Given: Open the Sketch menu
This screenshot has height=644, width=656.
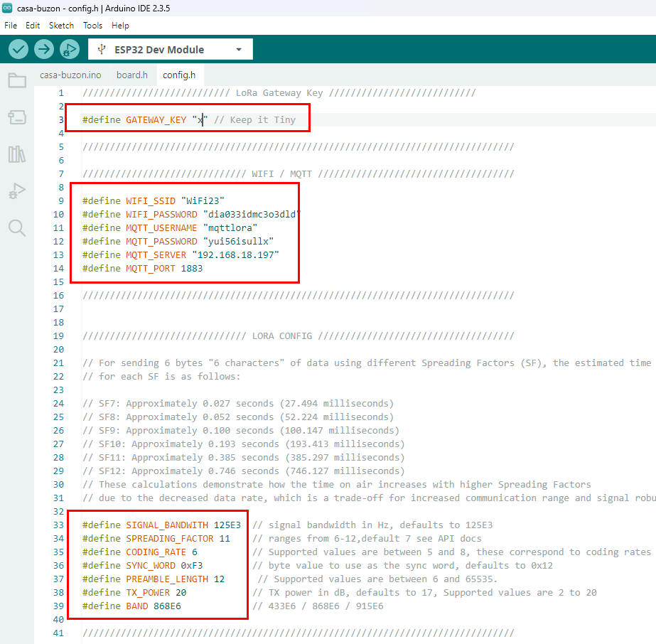Looking at the screenshot, I should pyautogui.click(x=61, y=25).
